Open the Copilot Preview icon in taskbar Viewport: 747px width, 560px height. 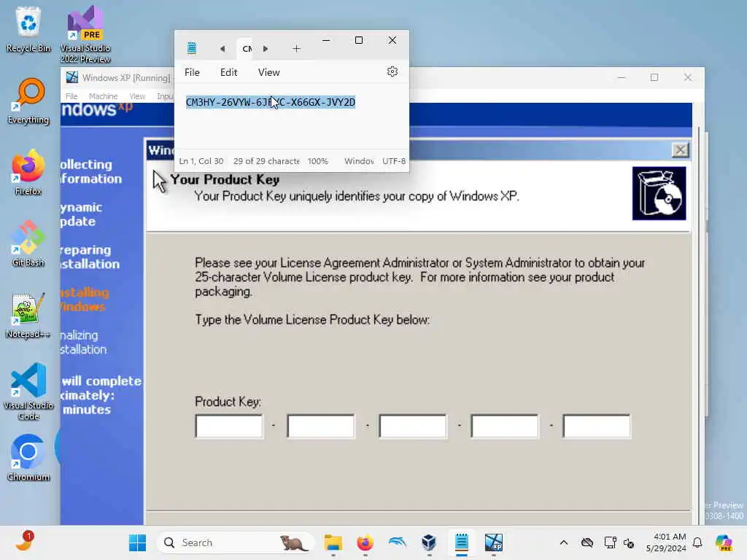[724, 542]
